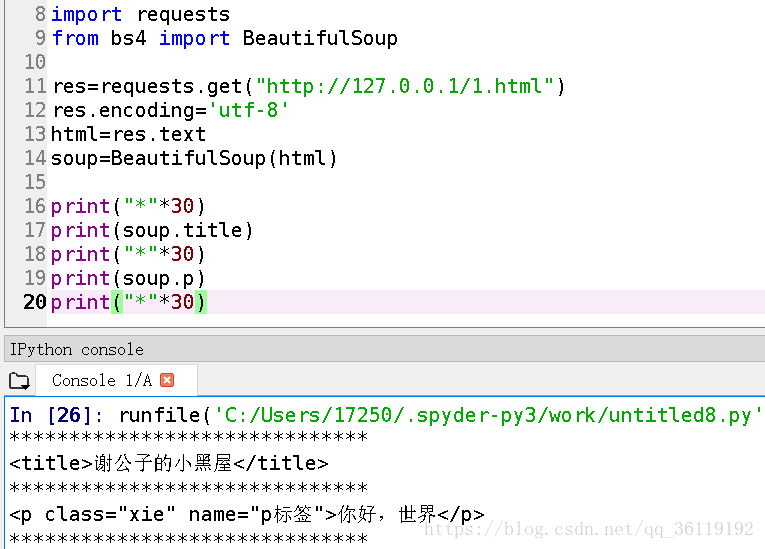Click the 'soup=BeautifulSoup(html)' line

[194, 158]
